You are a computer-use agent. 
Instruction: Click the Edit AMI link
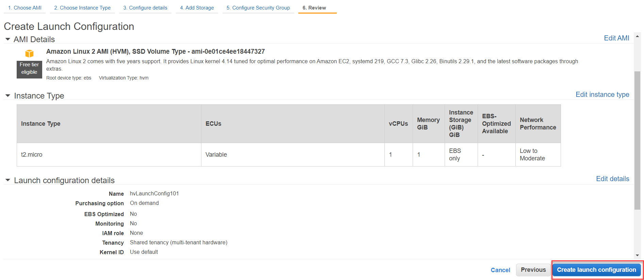(616, 38)
